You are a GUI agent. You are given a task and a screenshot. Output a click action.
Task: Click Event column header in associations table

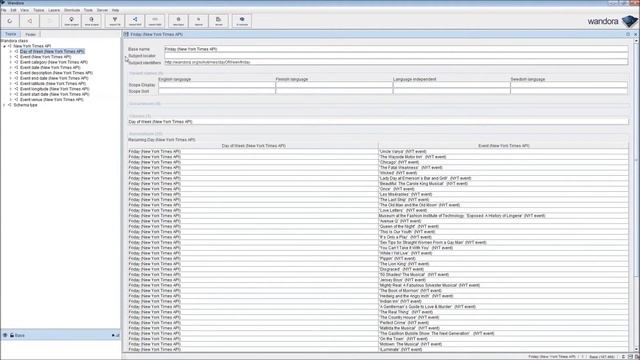click(x=503, y=146)
